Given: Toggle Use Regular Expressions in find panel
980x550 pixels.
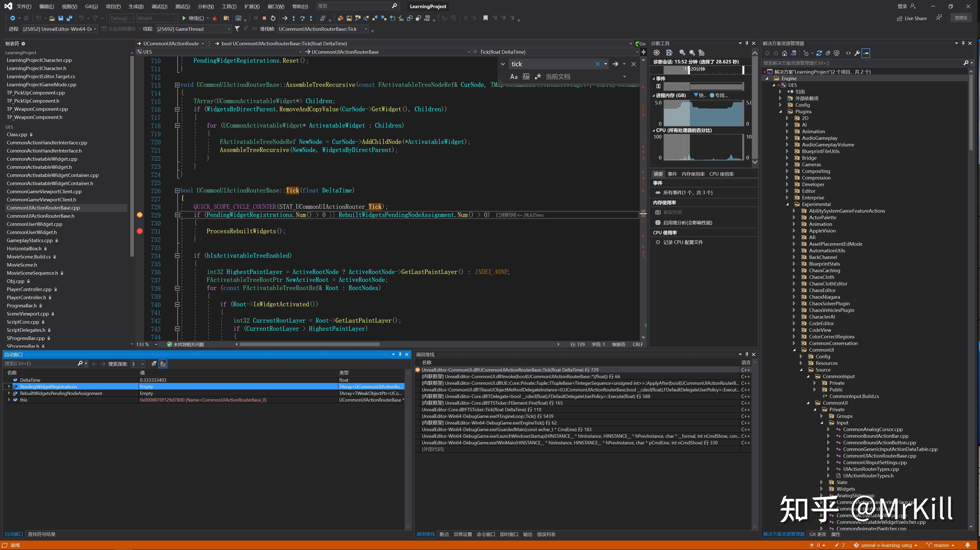Looking at the screenshot, I should click(538, 76).
